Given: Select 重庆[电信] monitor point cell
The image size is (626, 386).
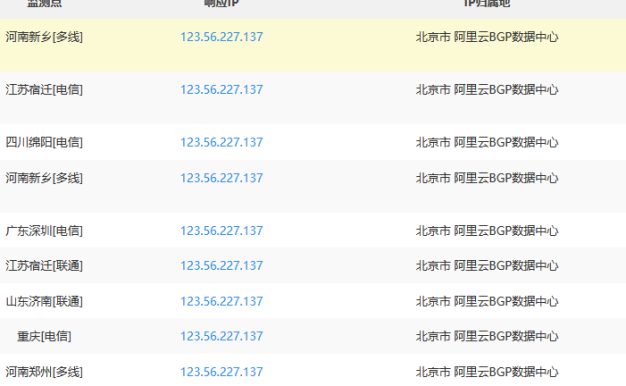Looking at the screenshot, I should click(44, 337).
